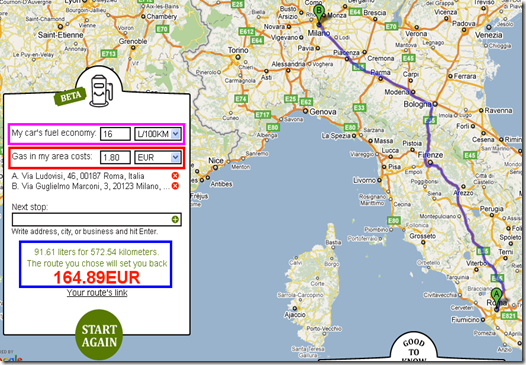Click the green plus icon in Next stop
This screenshot has width=526, height=365.
click(x=175, y=219)
